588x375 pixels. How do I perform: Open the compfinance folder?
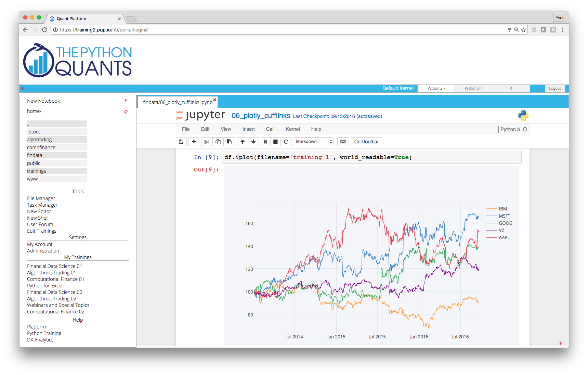click(x=57, y=147)
